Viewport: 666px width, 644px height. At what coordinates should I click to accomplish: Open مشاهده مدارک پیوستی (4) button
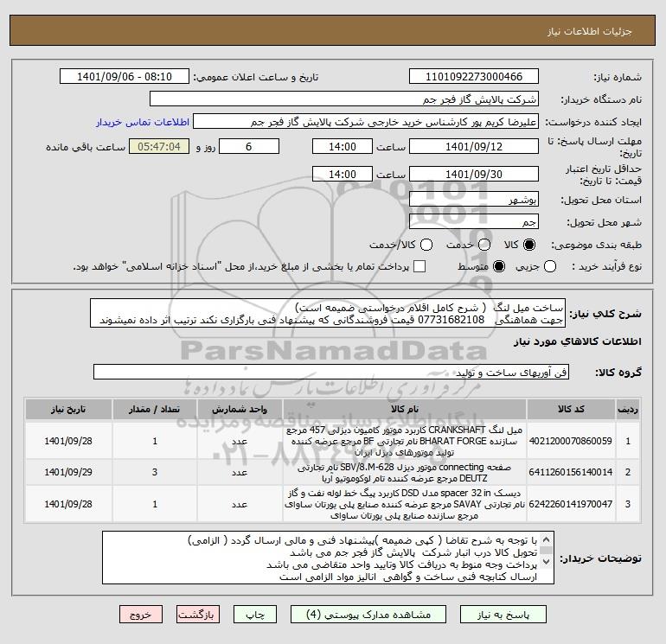368,615
